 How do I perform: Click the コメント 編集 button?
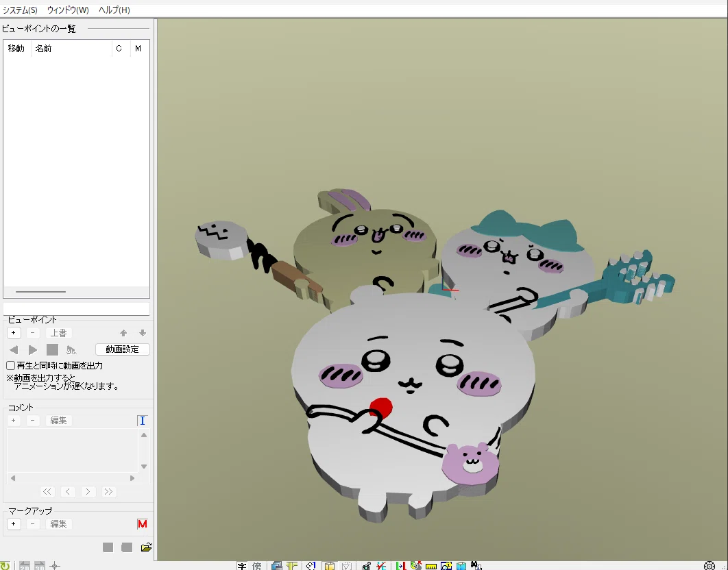(x=58, y=420)
